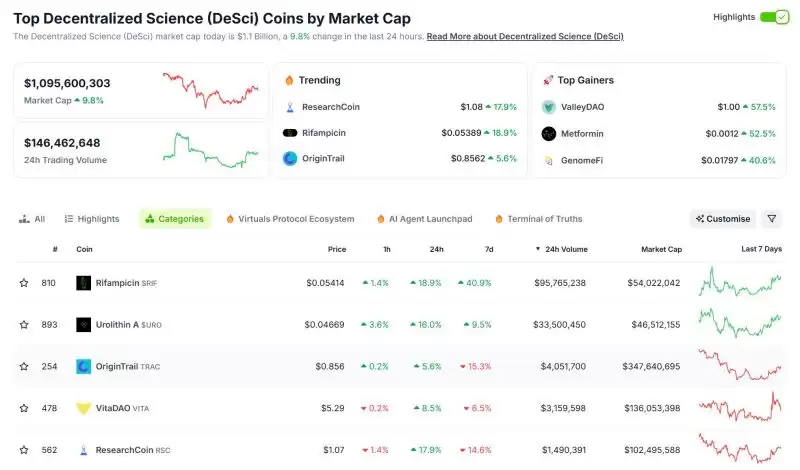Sort the table by Market Cap header
Image resolution: width=800 pixels, height=470 pixels.
pyautogui.click(x=661, y=249)
